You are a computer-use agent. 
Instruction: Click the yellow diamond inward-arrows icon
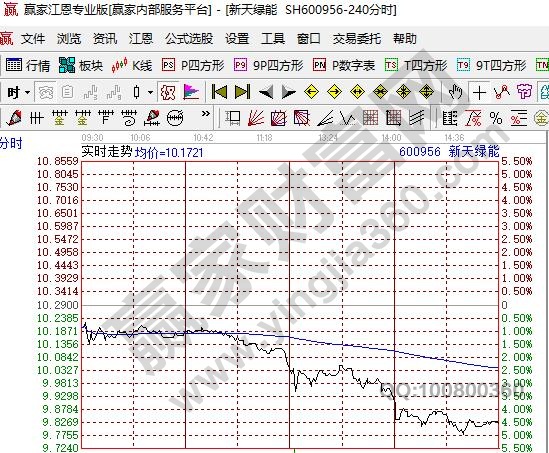[380, 92]
